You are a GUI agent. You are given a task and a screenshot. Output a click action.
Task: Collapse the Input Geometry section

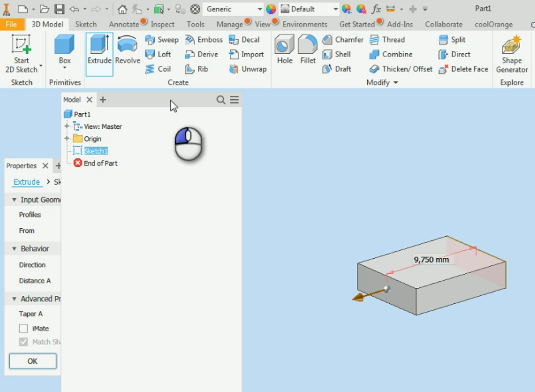click(14, 200)
